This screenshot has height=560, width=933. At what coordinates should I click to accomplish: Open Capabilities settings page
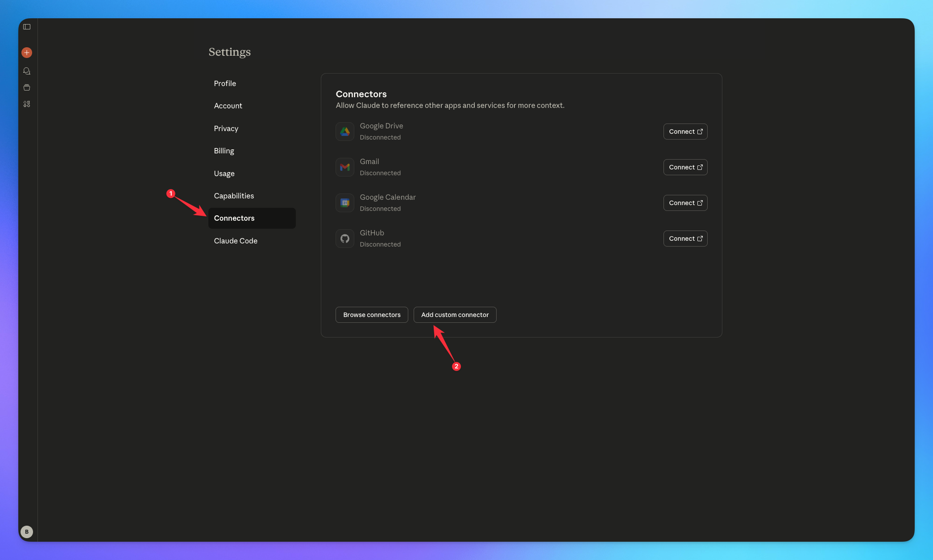click(234, 196)
